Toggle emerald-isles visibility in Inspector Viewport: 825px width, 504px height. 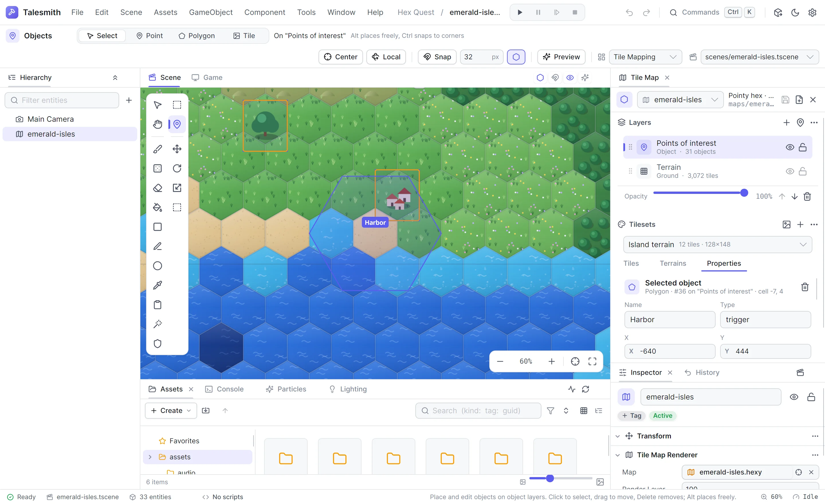794,397
